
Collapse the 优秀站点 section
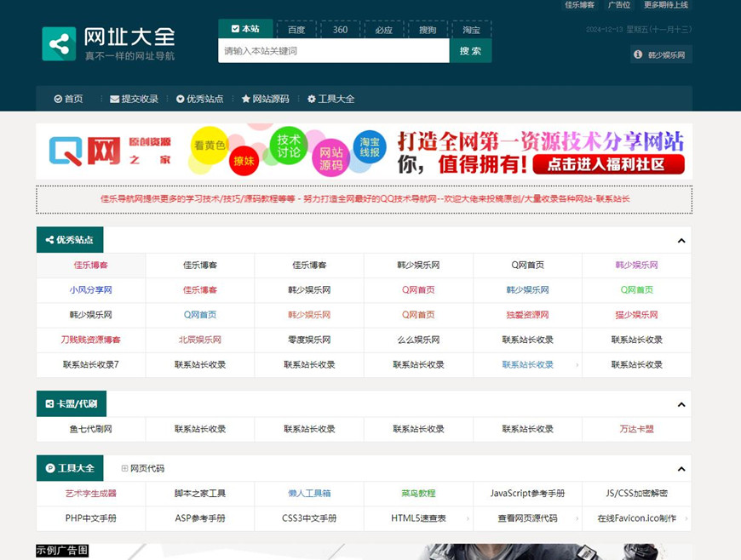pyautogui.click(x=681, y=241)
